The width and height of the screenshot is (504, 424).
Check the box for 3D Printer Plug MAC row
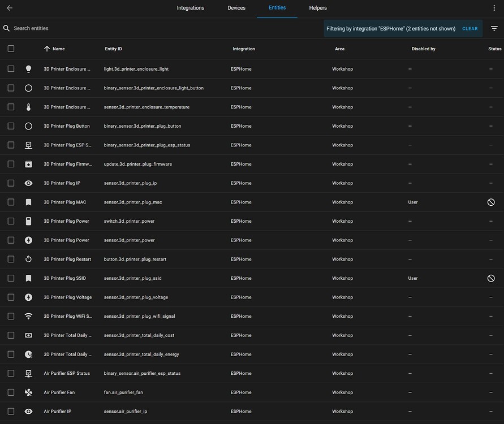click(11, 202)
